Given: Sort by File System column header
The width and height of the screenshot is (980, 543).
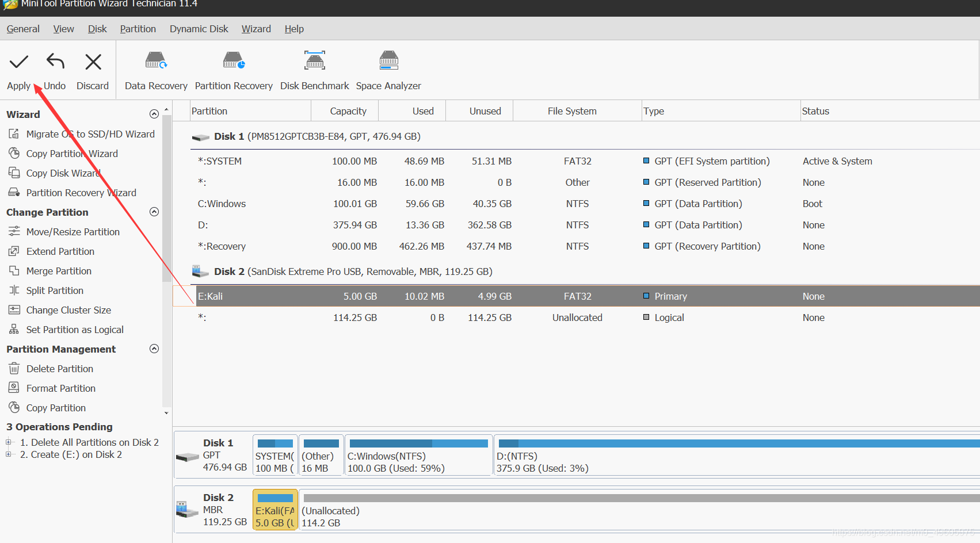Looking at the screenshot, I should tap(577, 111).
